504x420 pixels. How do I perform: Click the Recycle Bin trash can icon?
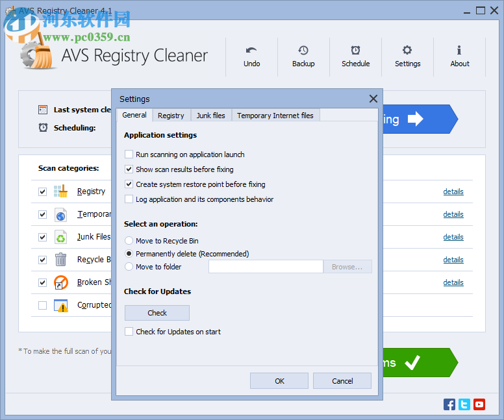[x=60, y=260]
